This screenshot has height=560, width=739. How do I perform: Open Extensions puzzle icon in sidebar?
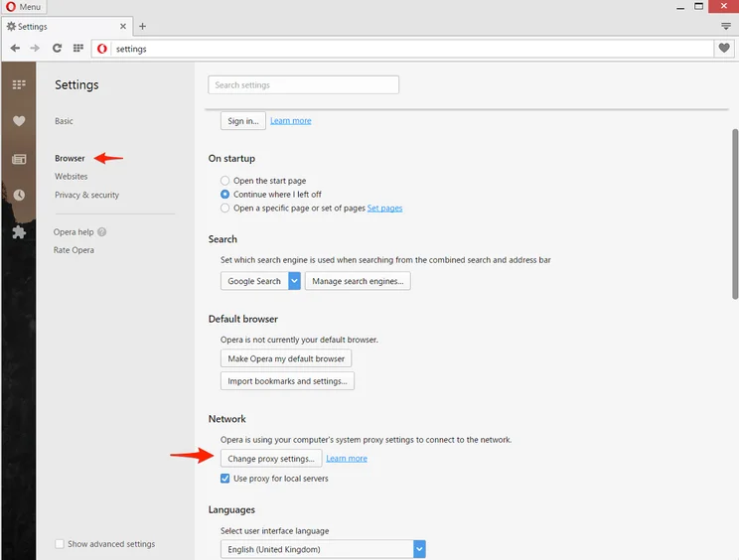point(19,231)
